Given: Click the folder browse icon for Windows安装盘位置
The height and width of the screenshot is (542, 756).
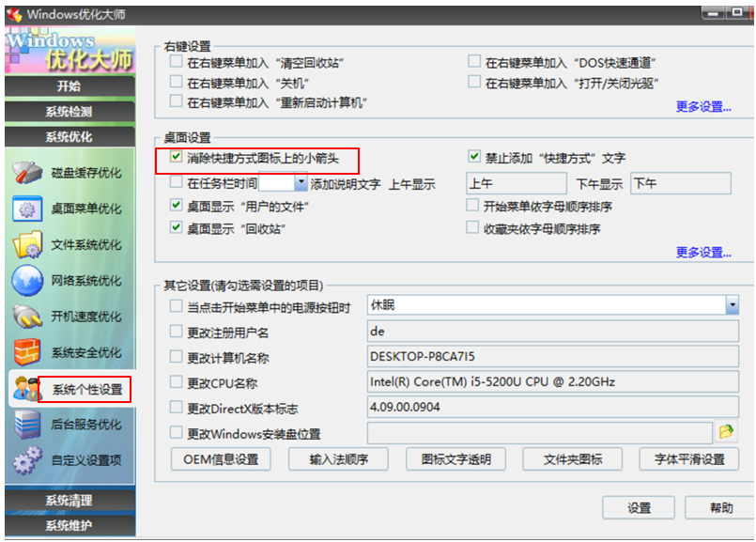Looking at the screenshot, I should point(726,431).
